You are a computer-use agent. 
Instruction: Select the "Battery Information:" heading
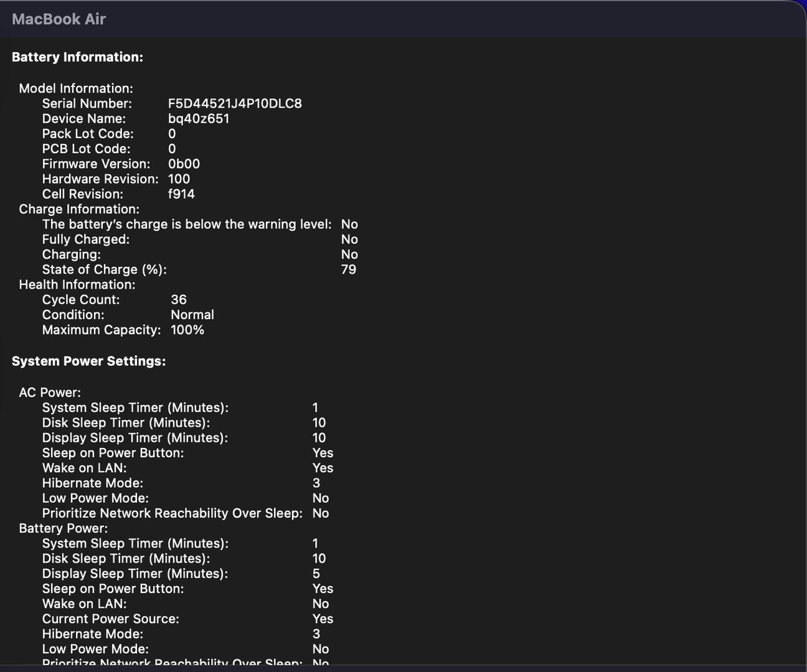77,57
